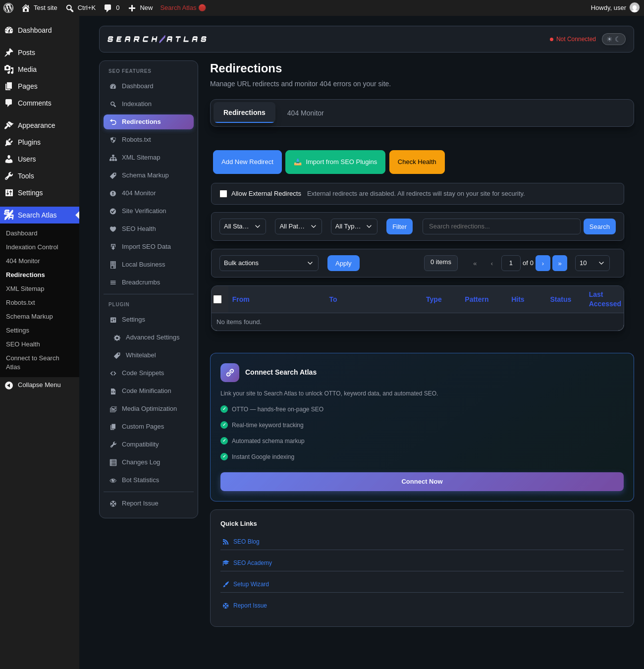Open the Report Issue quick link

point(250,606)
